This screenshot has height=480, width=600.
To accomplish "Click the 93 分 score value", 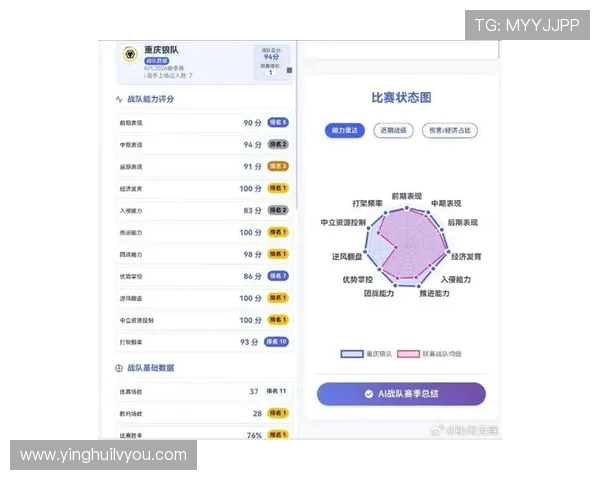I will point(249,342).
